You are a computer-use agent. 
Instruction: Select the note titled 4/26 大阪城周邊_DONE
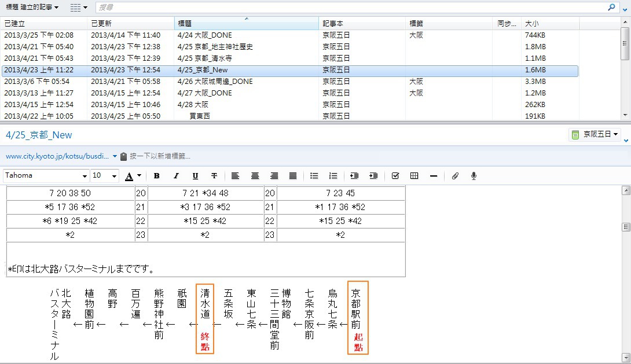click(x=215, y=82)
